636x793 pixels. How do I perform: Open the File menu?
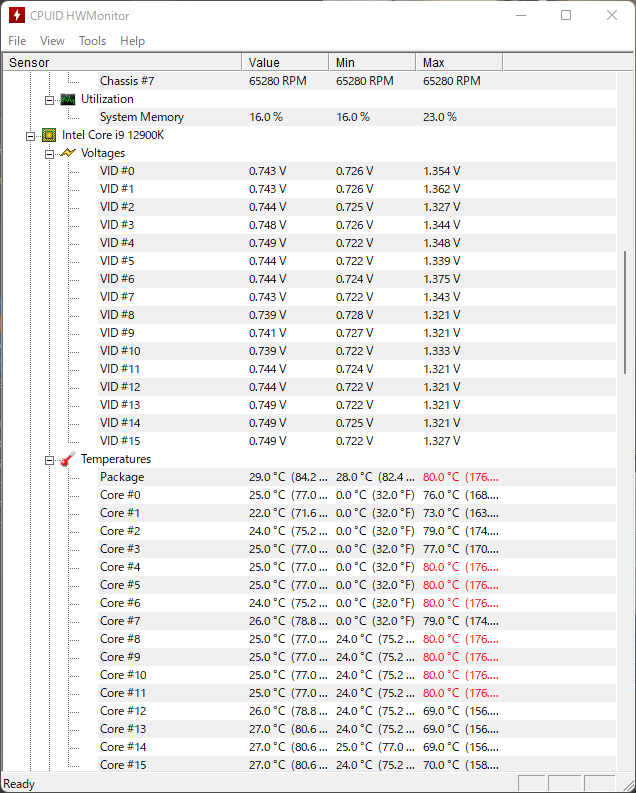17,41
